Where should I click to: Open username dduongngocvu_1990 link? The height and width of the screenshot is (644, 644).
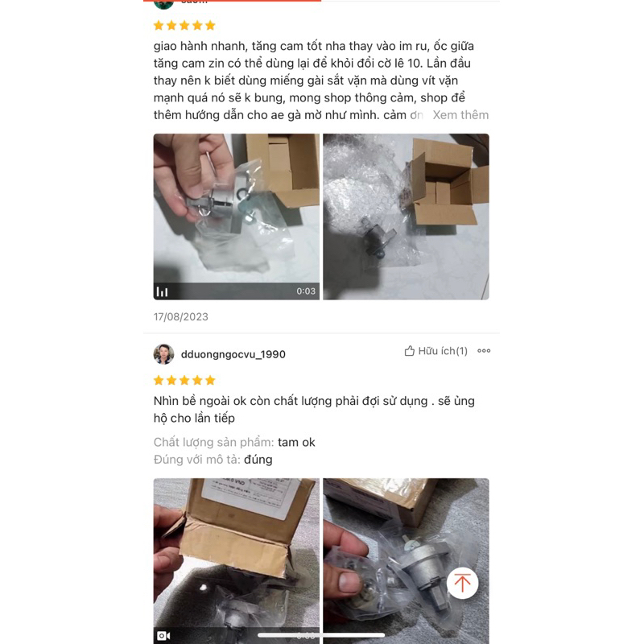[x=233, y=354]
